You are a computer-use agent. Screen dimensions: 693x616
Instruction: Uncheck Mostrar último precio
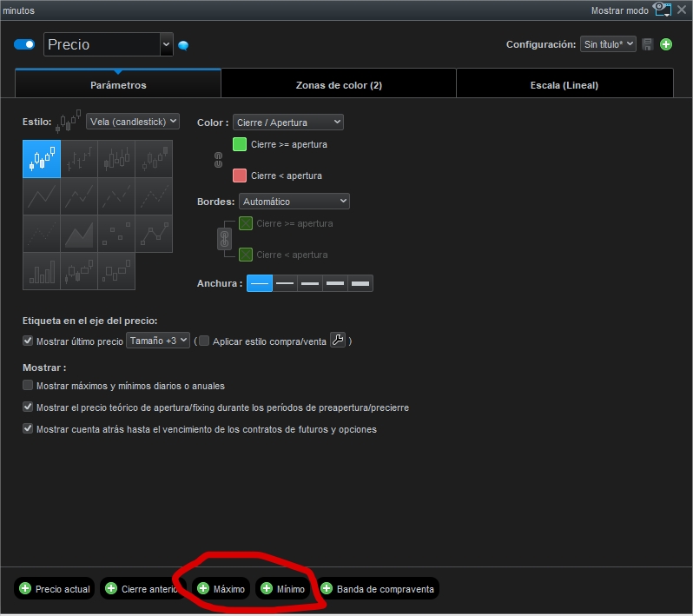point(28,341)
